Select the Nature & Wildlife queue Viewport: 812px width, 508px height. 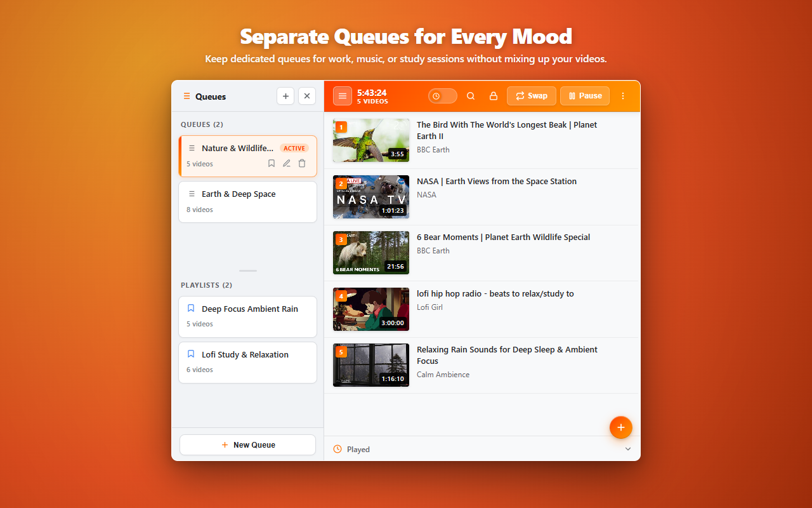[x=247, y=156]
